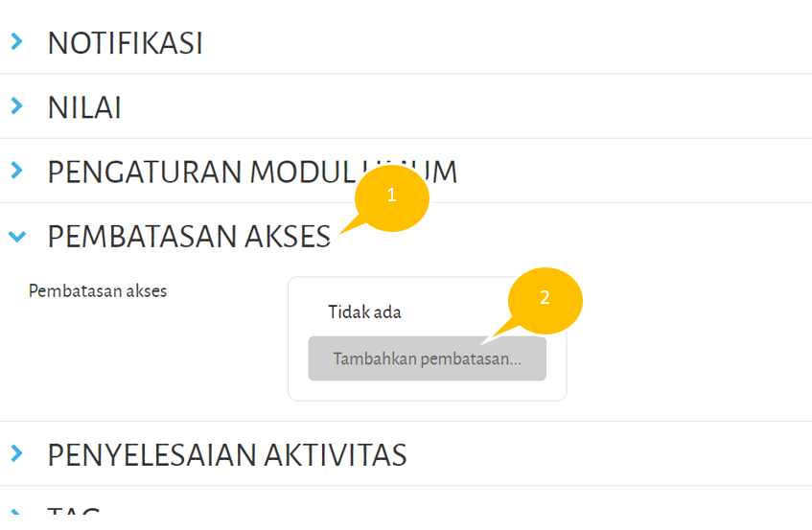This screenshot has height=530, width=812.
Task: Expand the NOTIFIKASI section chevron
Action: 16,42
